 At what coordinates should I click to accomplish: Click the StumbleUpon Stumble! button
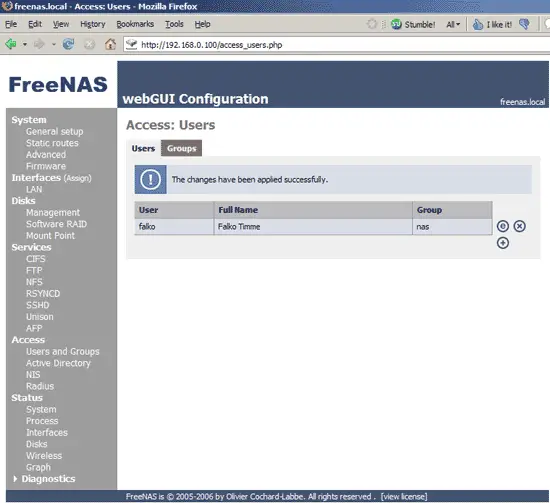pyautogui.click(x=413, y=24)
